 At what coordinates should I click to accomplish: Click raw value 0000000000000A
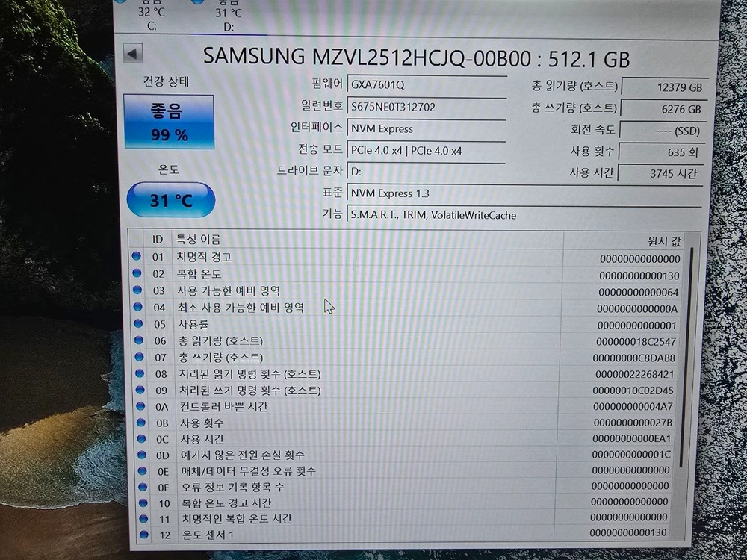(637, 309)
